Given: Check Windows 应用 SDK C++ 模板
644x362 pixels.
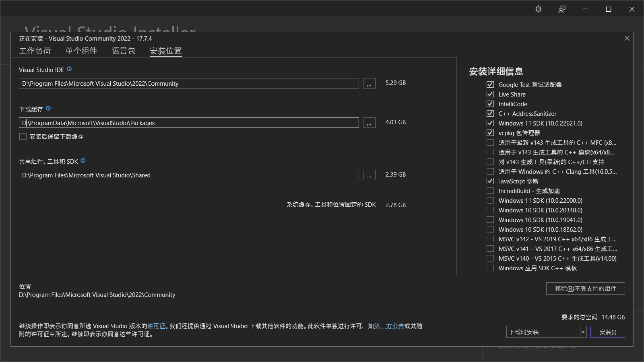Looking at the screenshot, I should click(x=490, y=268).
